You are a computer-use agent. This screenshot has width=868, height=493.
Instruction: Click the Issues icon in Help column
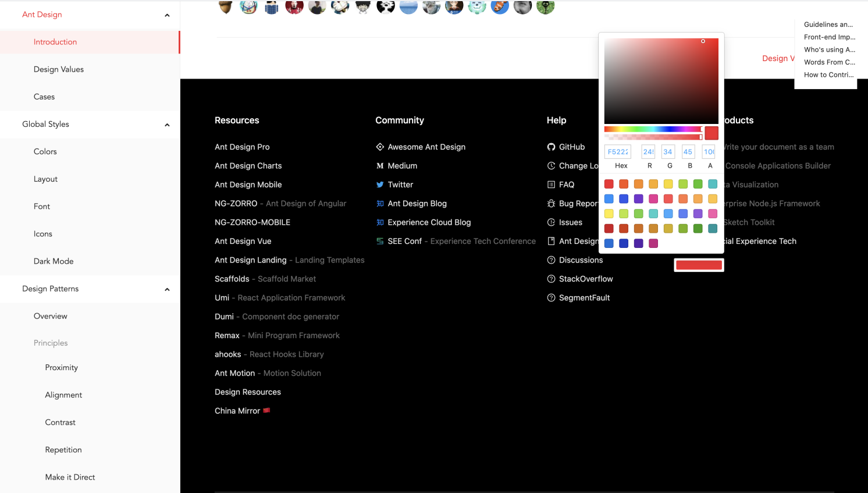(551, 222)
